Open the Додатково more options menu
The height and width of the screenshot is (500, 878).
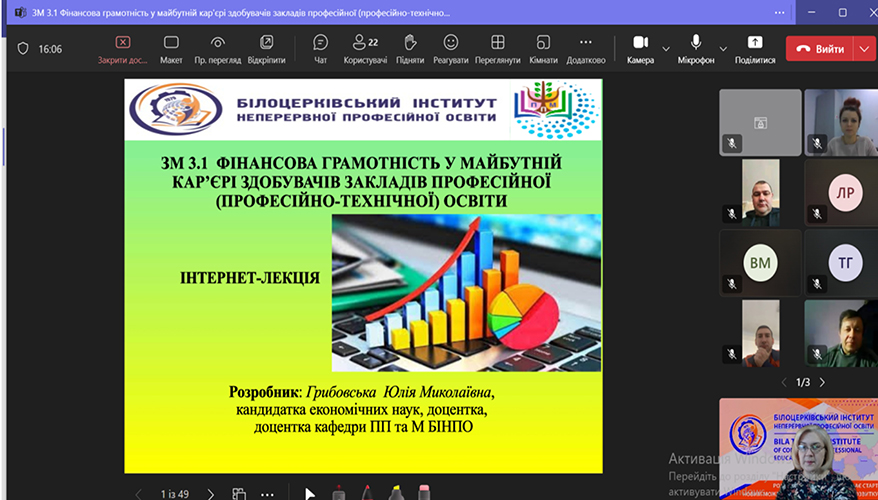[585, 48]
